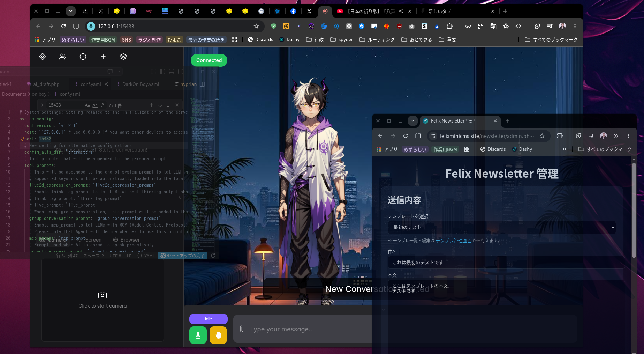Click the yellow hand interrupt button
The width and height of the screenshot is (644, 354).
pyautogui.click(x=218, y=335)
